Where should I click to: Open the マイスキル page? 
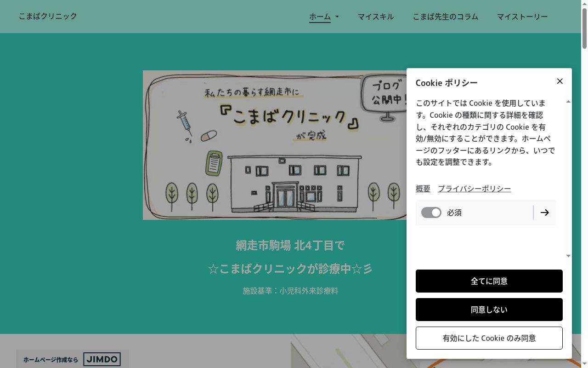click(376, 17)
